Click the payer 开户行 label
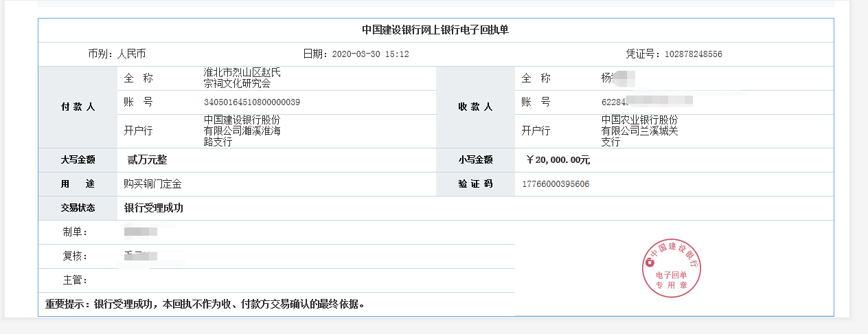This screenshot has height=334, width=868. 138,131
